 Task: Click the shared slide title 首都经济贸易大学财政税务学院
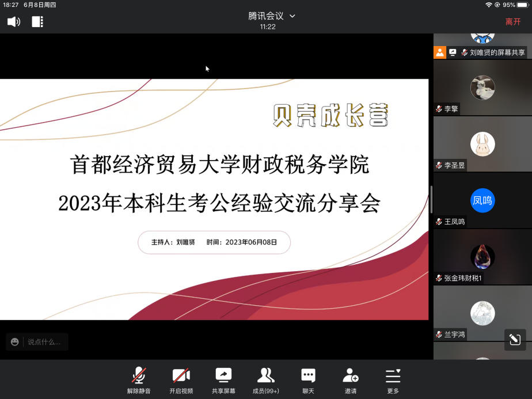pos(219,165)
